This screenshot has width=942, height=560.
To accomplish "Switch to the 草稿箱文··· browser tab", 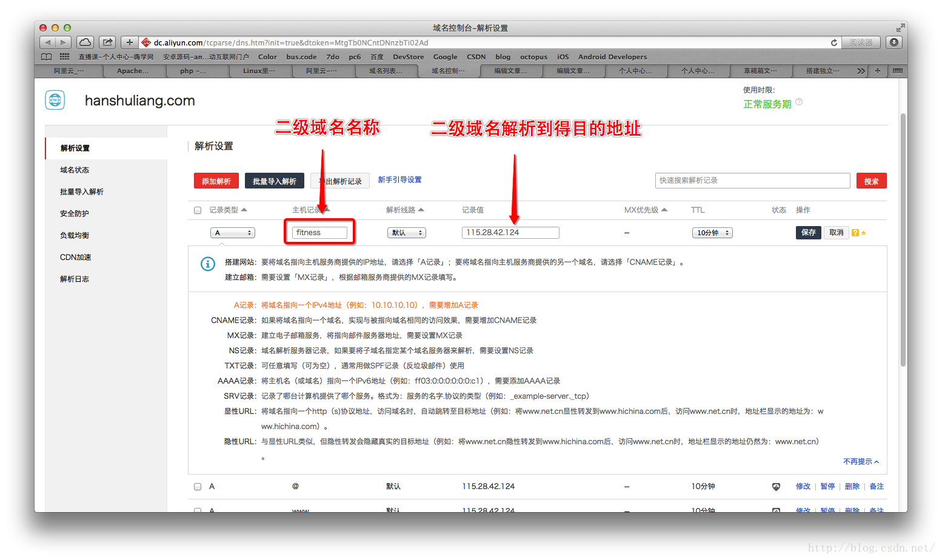I will tap(761, 71).
